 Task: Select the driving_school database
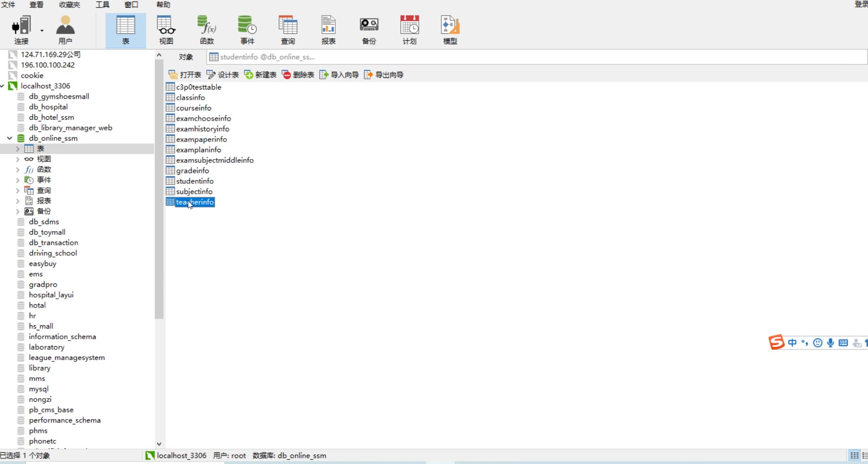point(53,253)
